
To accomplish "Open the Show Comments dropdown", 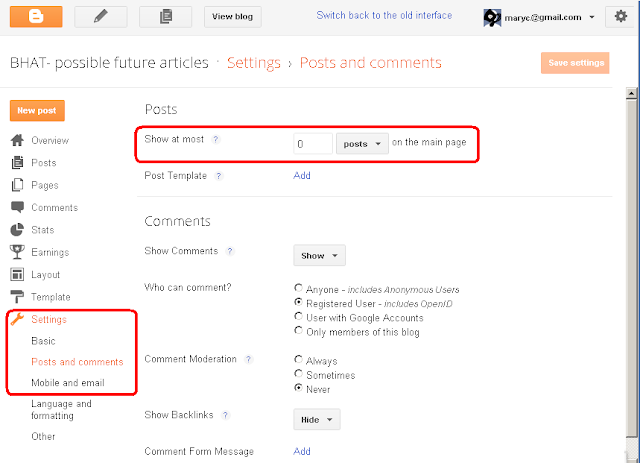I will (319, 256).
